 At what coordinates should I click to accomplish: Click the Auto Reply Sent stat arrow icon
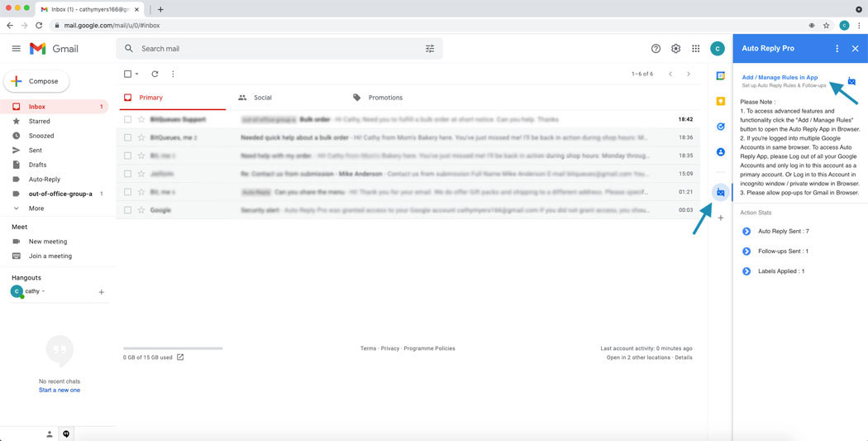pos(746,231)
